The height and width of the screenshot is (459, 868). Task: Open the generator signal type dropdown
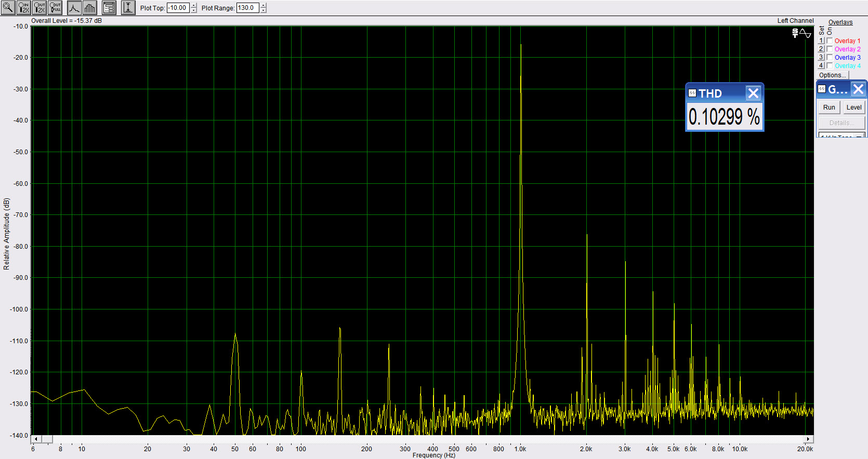coord(860,136)
